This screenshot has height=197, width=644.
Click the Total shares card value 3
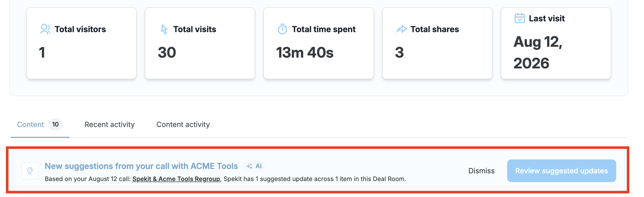click(399, 52)
